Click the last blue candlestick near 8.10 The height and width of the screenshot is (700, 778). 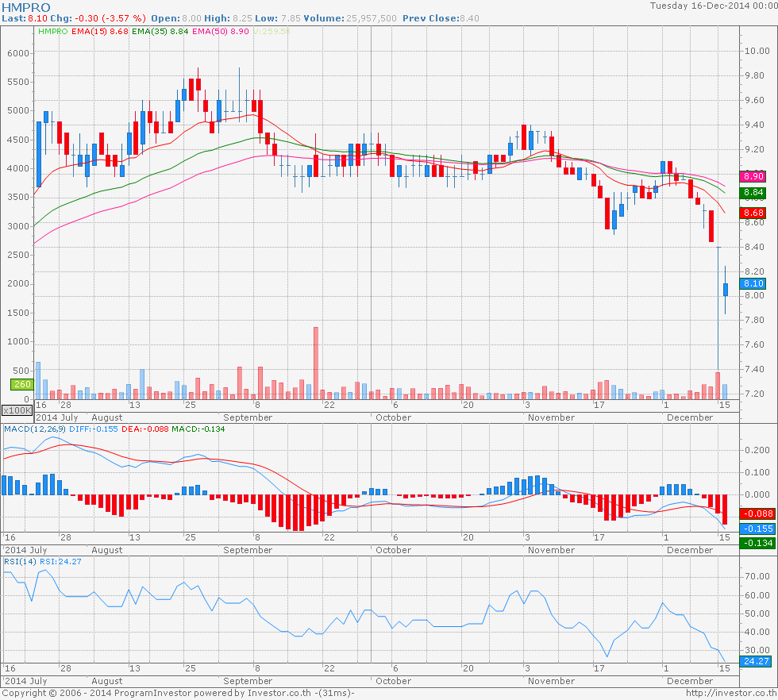tap(726, 290)
